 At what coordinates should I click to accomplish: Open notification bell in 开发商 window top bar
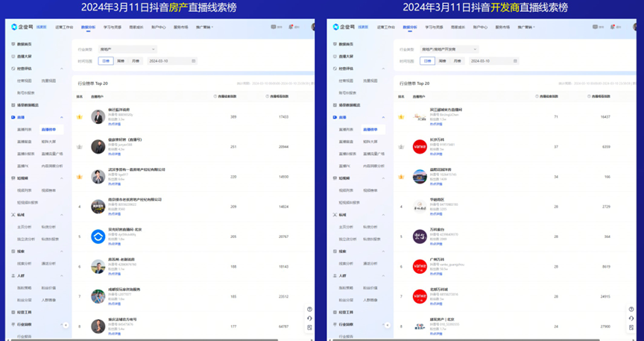(613, 27)
